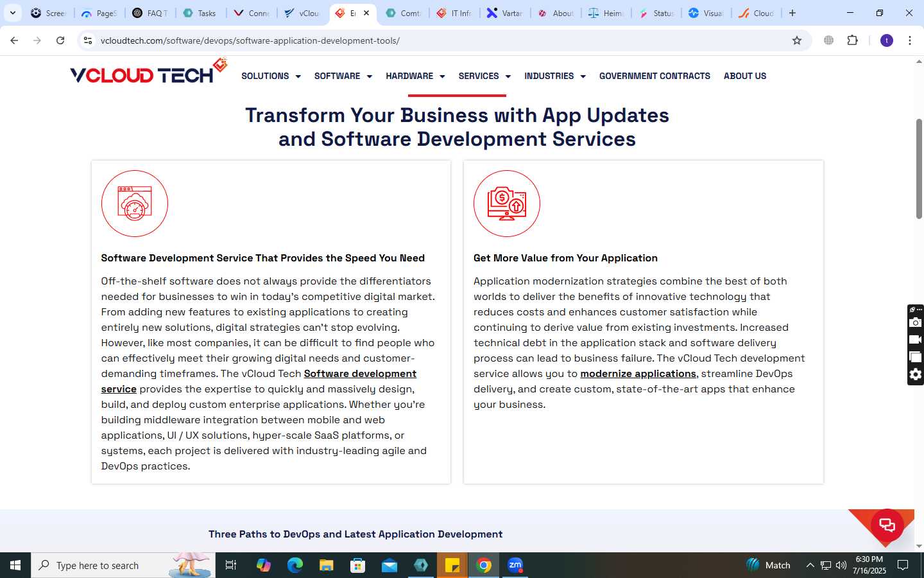The image size is (924, 578).
Task: Click the gallery icon in side panel
Action: 916,357
